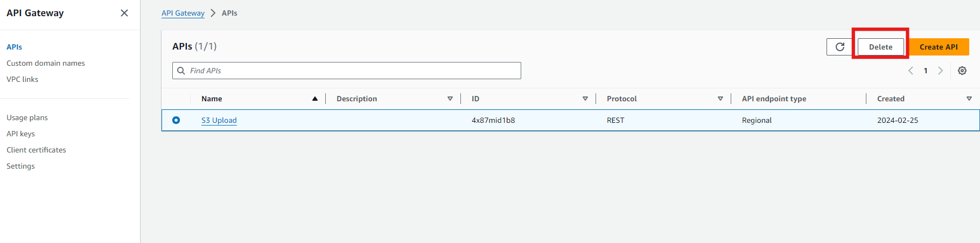Open the S3 Upload API link
This screenshot has height=243, width=980.
[219, 120]
